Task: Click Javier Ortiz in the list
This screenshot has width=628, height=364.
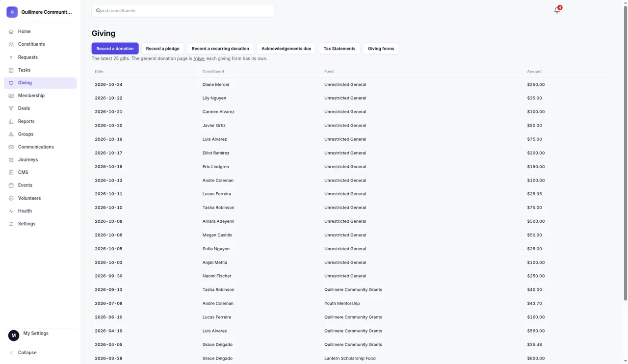Action: [x=214, y=126]
